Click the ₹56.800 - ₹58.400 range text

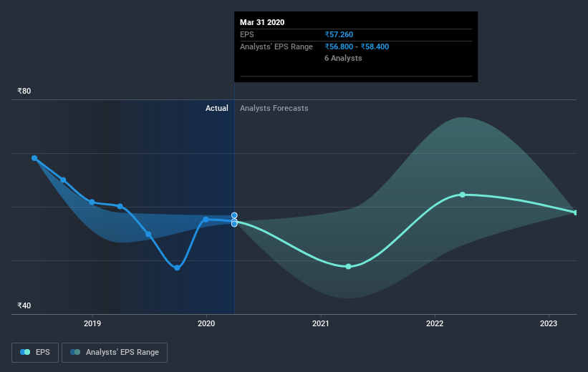357,46
